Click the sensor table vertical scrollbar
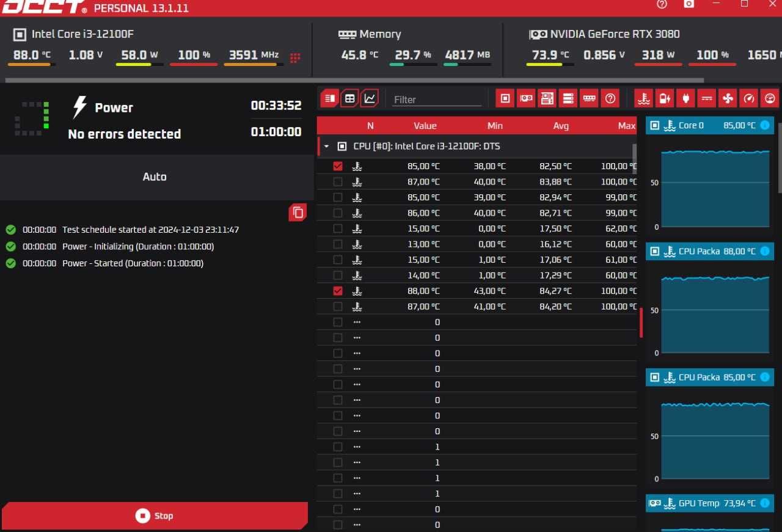Viewport: 782px width, 532px height. (634, 159)
